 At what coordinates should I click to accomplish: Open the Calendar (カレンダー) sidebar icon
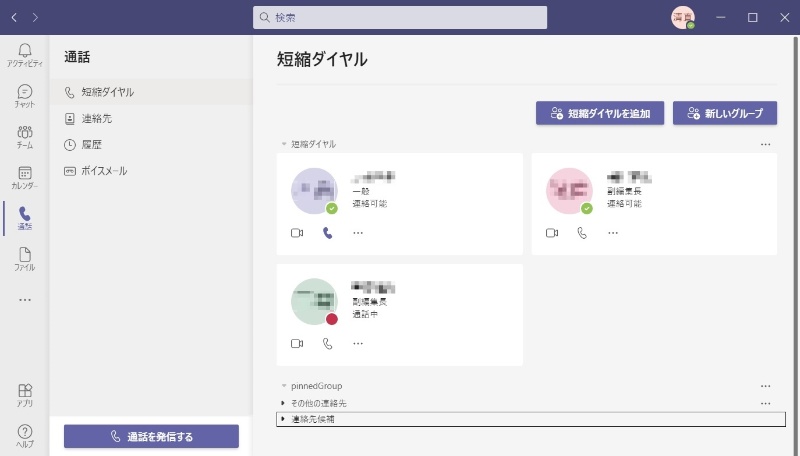point(24,178)
